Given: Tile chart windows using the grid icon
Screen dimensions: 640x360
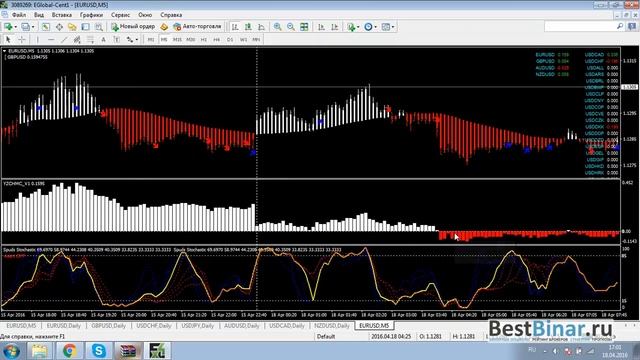Looking at the screenshot, I should [x=304, y=27].
